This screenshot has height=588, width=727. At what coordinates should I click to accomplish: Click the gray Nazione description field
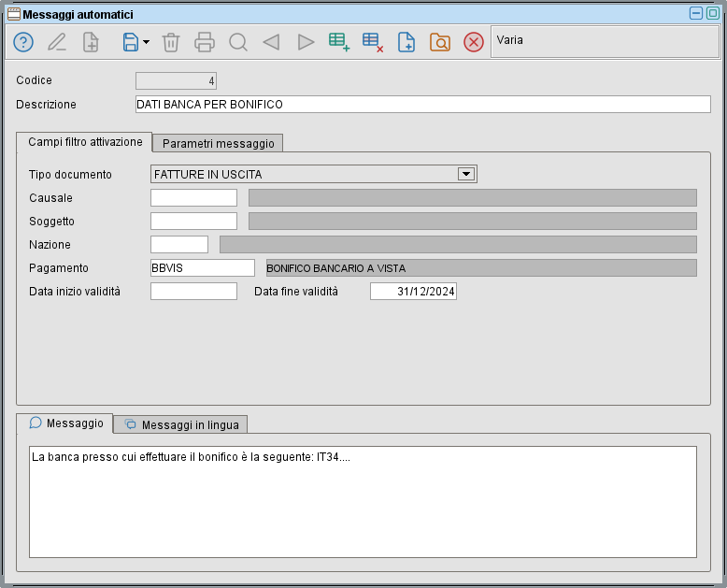pyautogui.click(x=459, y=244)
